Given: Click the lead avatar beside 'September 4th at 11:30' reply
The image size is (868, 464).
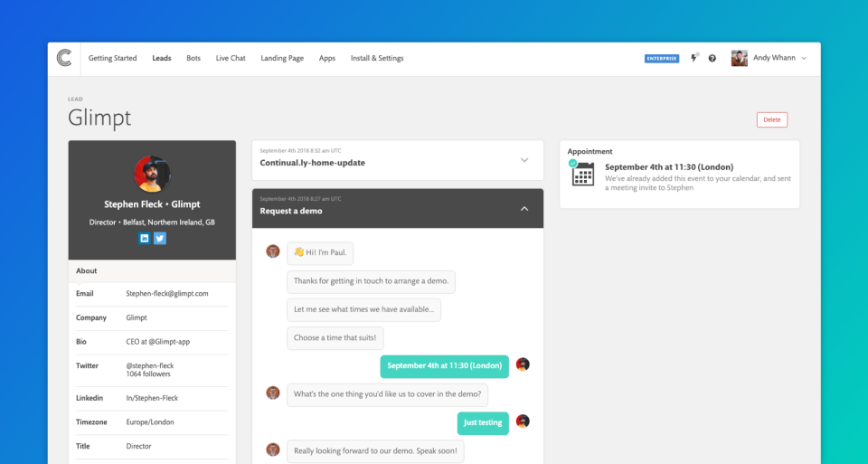Looking at the screenshot, I should coord(523,365).
